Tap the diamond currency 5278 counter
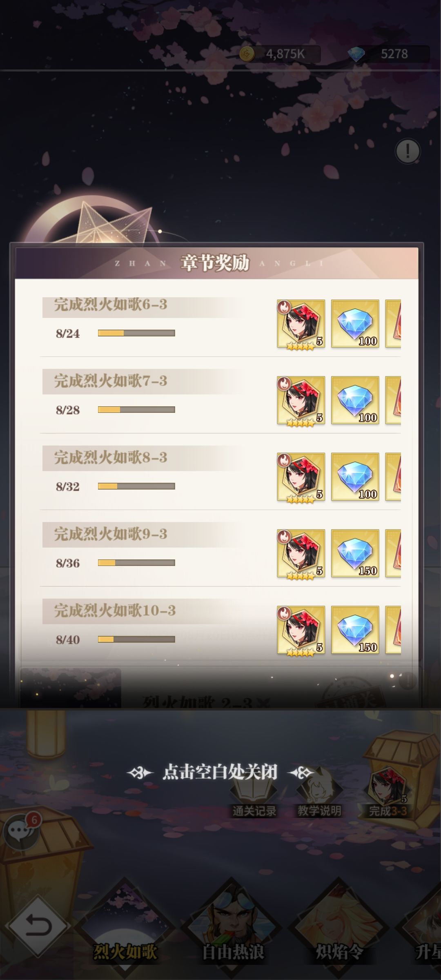 tap(389, 54)
